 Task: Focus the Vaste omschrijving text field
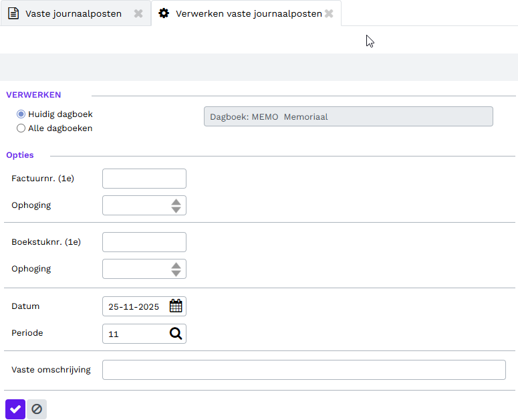(303, 370)
